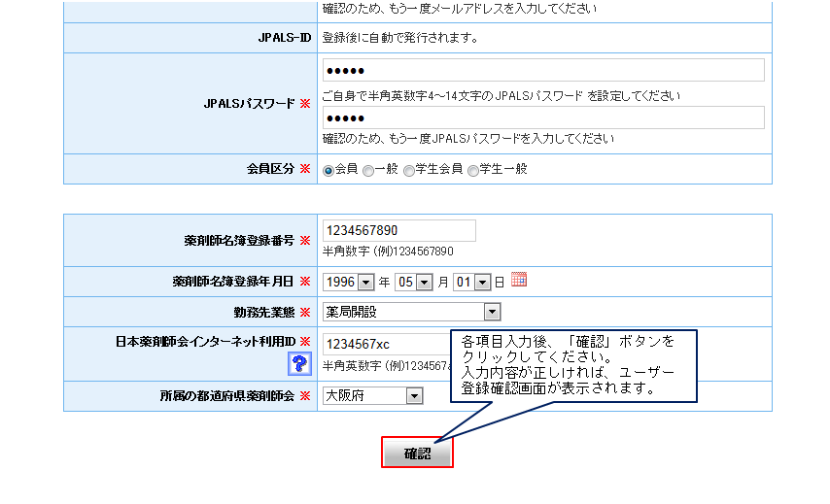This screenshot has height=504, width=830.
Task: Click the 薬剤師名簿登録番号 input with 1234567890
Action: [x=399, y=230]
